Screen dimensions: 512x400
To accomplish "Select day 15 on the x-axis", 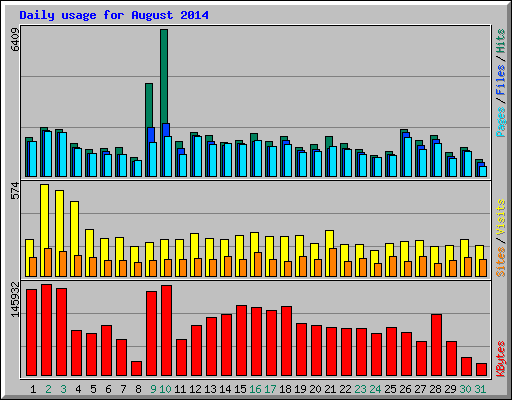I will (x=240, y=389).
